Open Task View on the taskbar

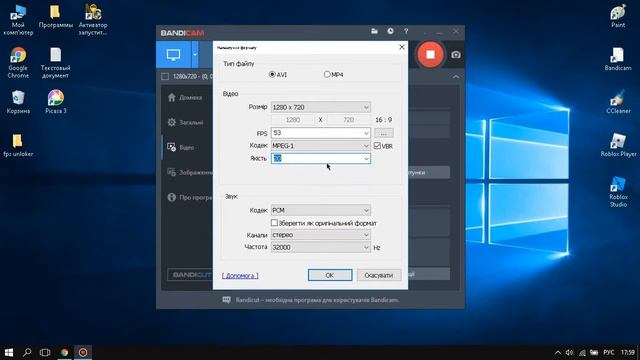pyautogui.click(x=45, y=352)
